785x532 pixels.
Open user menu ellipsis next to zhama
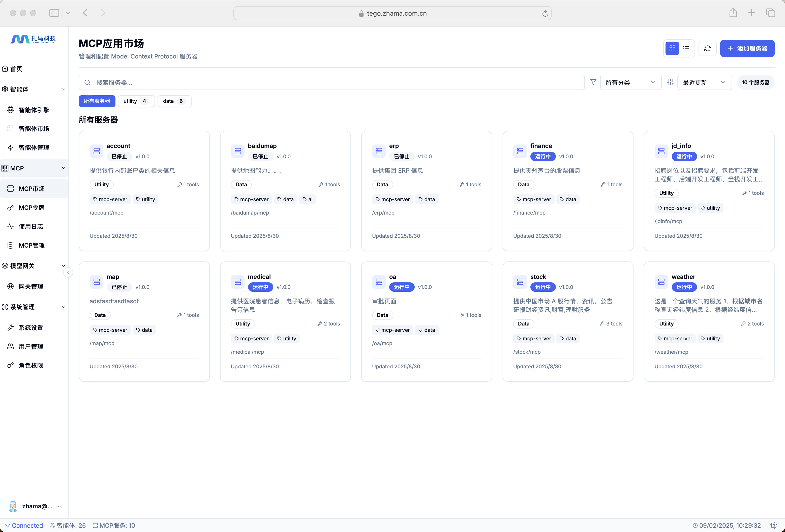pos(58,506)
